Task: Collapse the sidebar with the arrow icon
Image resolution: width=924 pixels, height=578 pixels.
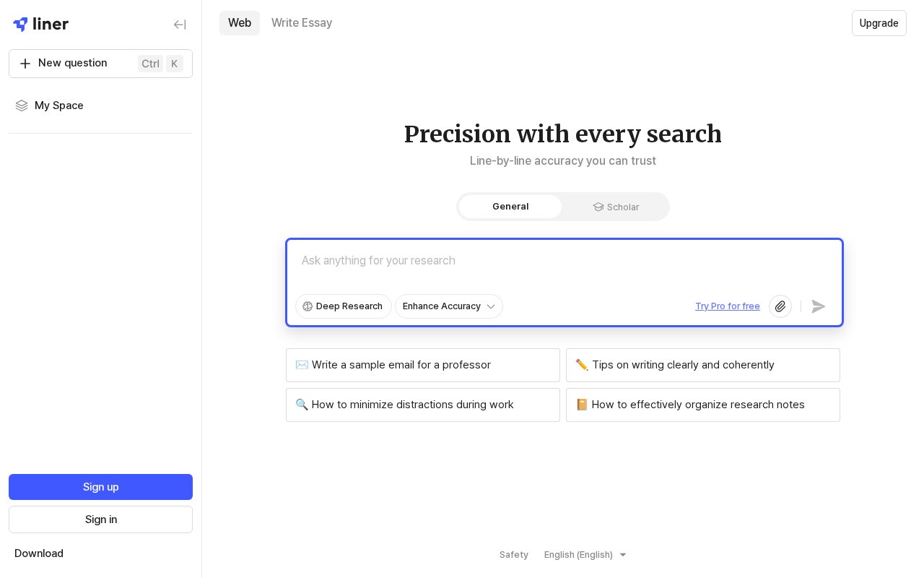Action: pyautogui.click(x=180, y=25)
